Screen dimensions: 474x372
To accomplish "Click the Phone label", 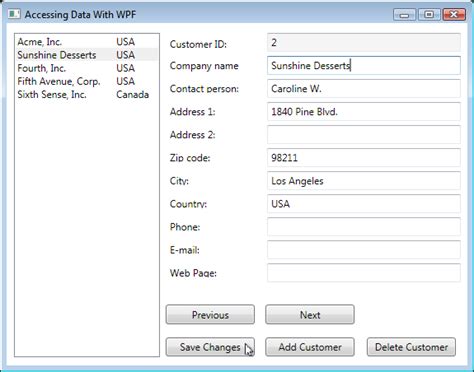I will pyautogui.click(x=185, y=227).
